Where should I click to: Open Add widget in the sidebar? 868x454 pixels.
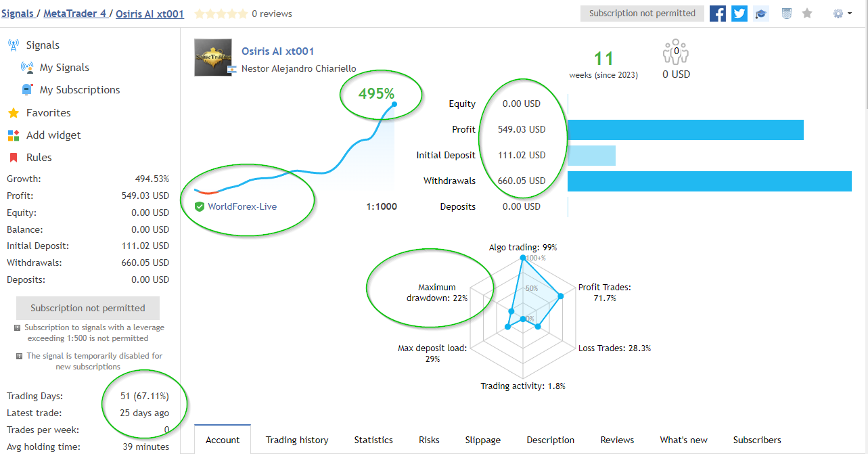point(53,135)
